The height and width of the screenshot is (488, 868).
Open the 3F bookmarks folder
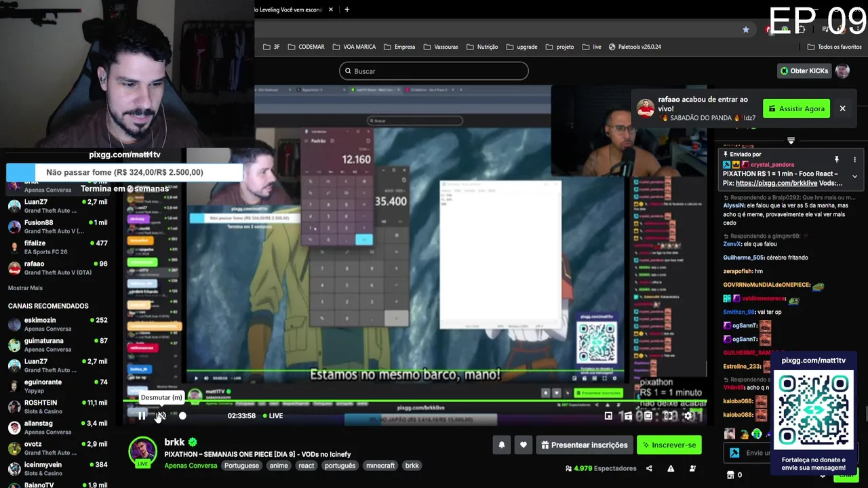[271, 47]
